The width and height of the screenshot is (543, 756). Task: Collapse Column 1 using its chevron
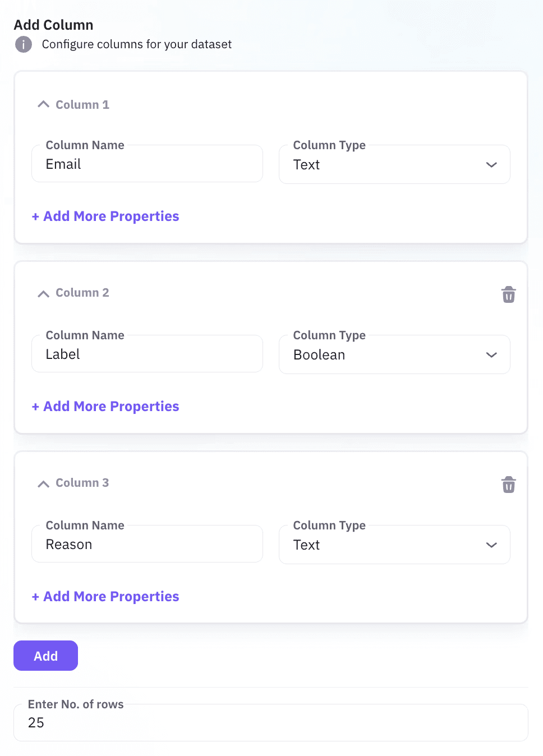coord(43,104)
